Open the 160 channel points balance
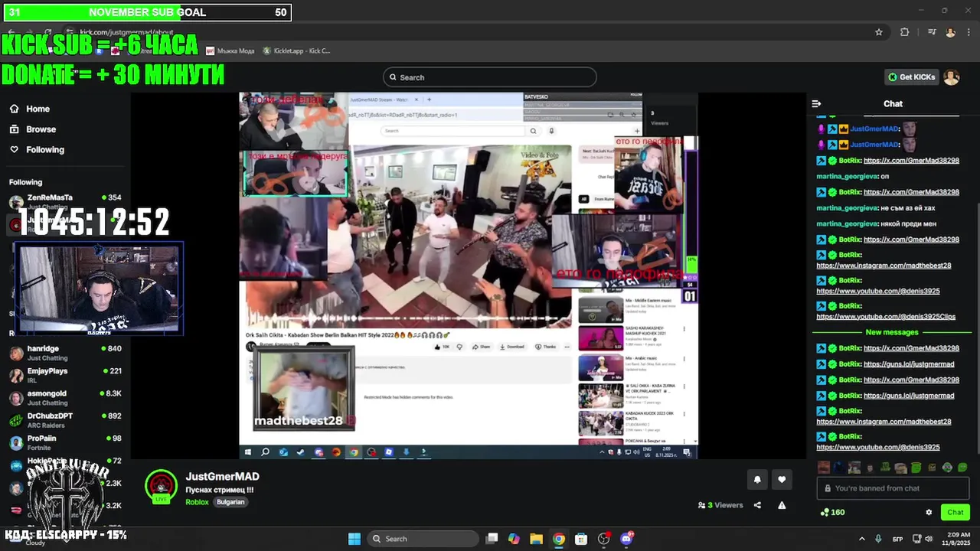980x551 pixels. pos(832,512)
